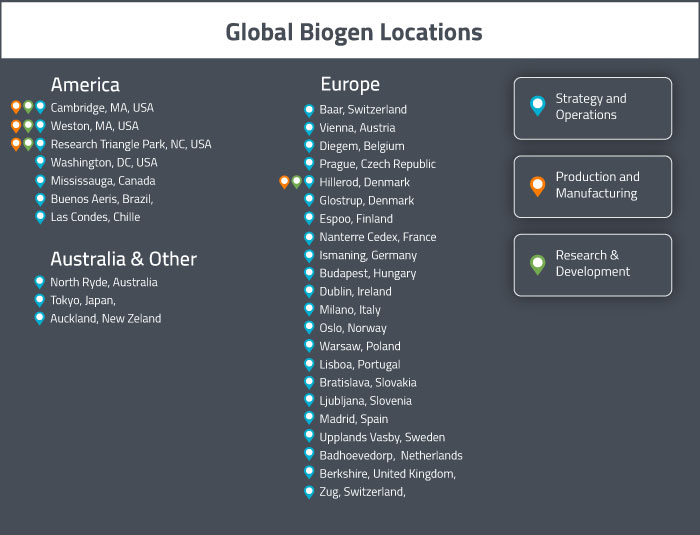The height and width of the screenshot is (535, 700).
Task: Click the North Ryde, Australia text
Action: click(x=104, y=282)
